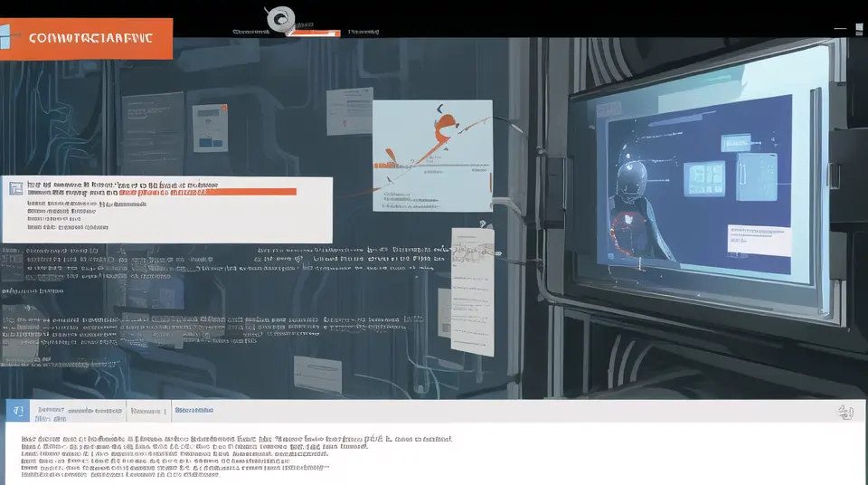Select the third tab in bottom panel

pyautogui.click(x=194, y=411)
